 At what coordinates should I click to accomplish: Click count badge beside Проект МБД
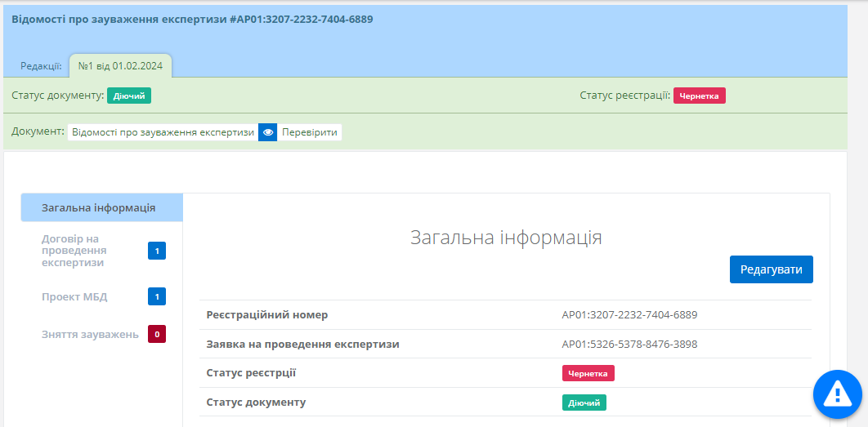point(157,296)
